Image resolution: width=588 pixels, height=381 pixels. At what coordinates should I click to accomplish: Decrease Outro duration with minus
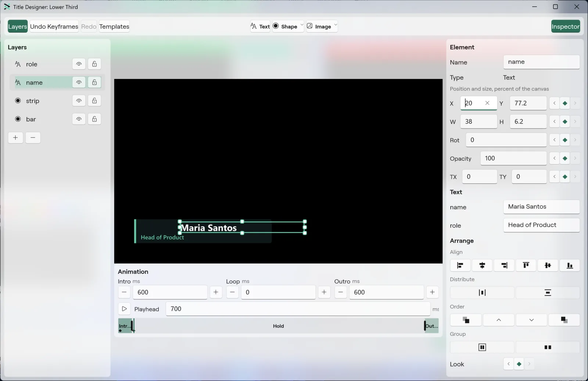[341, 292]
